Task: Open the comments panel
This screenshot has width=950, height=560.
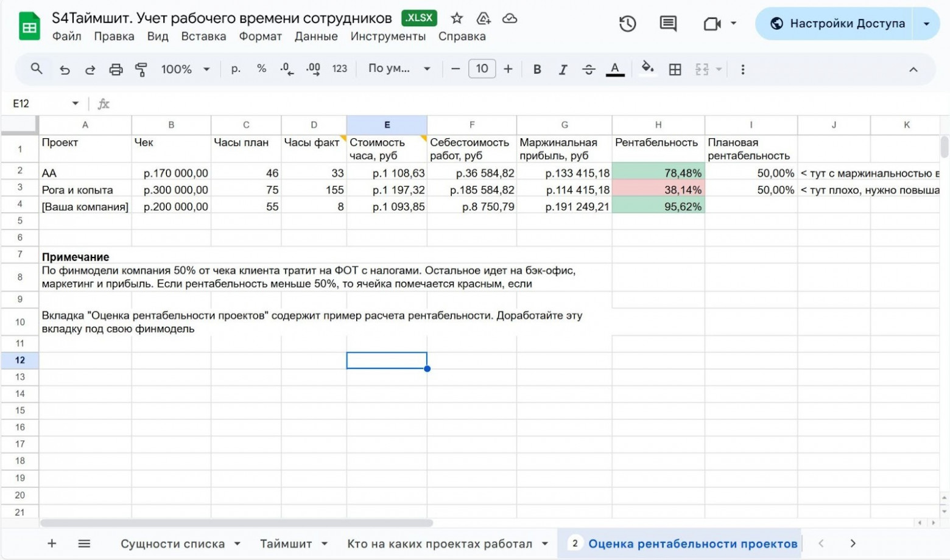Action: pyautogui.click(x=667, y=23)
